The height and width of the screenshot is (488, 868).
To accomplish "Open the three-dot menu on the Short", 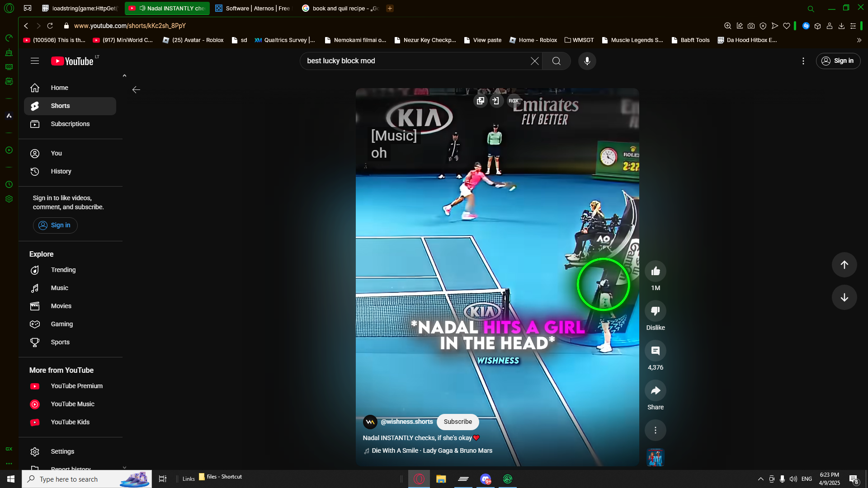I will (x=656, y=430).
